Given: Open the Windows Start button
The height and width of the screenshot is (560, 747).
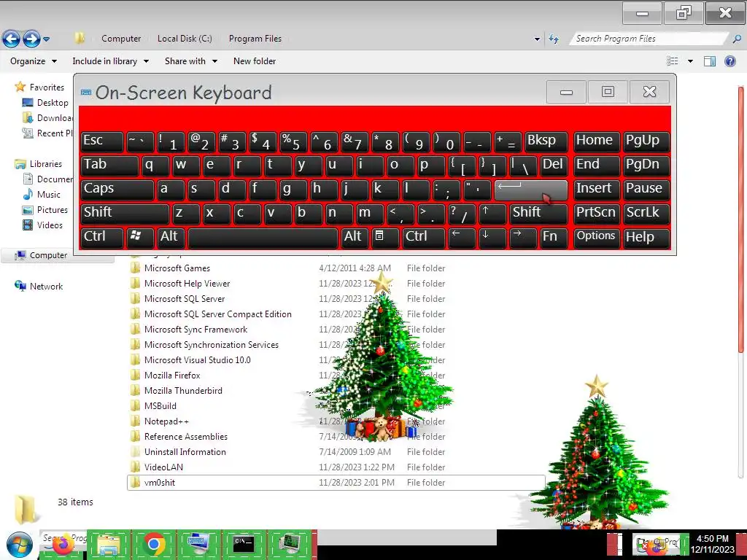Looking at the screenshot, I should click(x=20, y=545).
